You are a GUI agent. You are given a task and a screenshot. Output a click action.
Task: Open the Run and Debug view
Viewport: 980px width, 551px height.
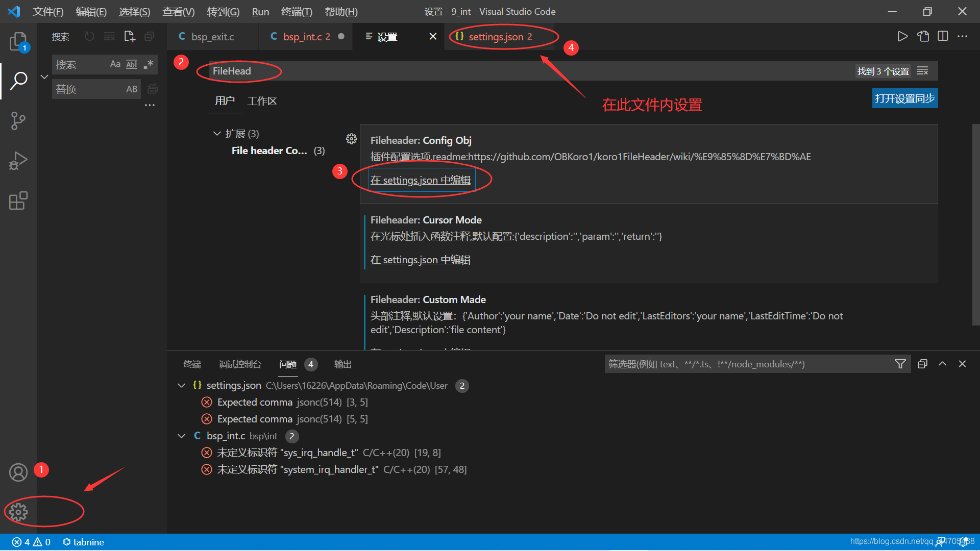coord(18,161)
